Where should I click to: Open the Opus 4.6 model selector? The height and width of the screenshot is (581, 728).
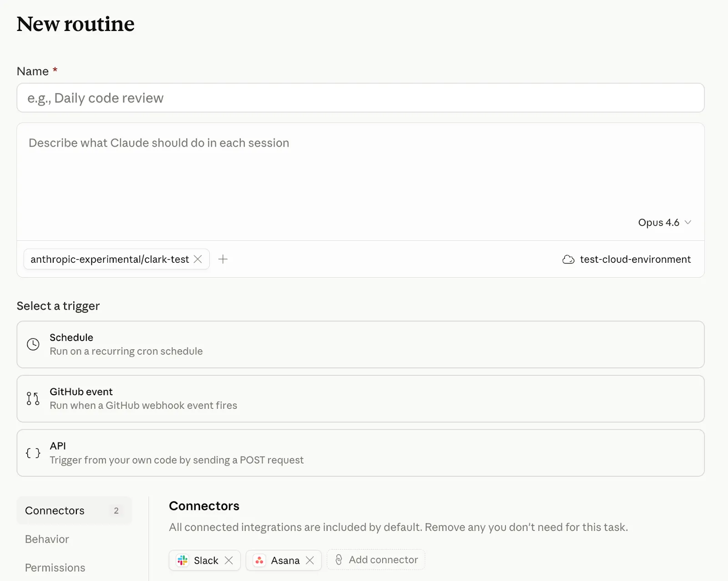coord(664,223)
